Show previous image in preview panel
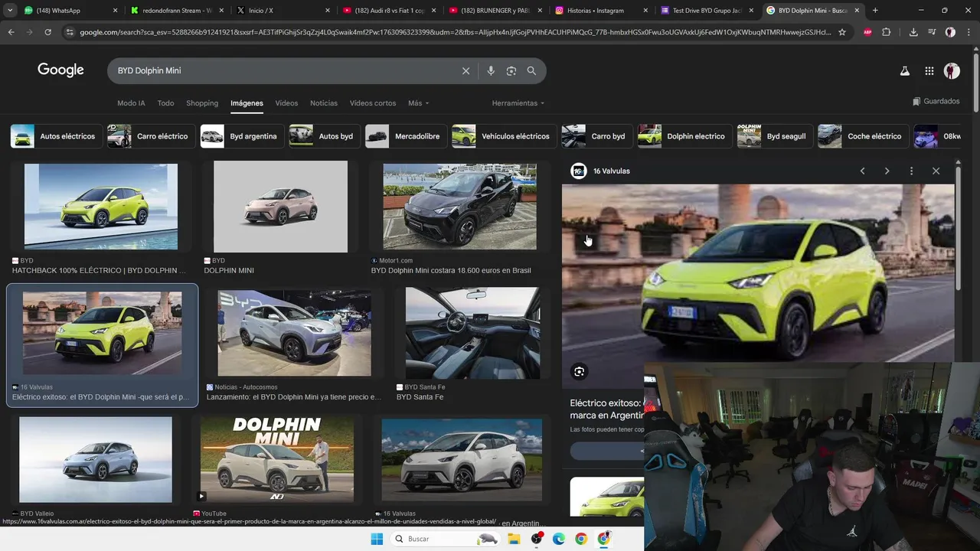This screenshot has width=980, height=551. 862,171
